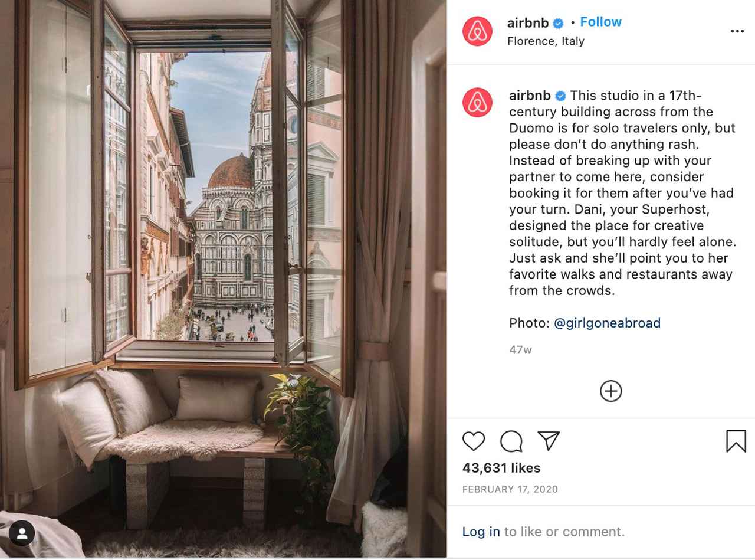
Task: Open the Florence, Italy location link
Action: (546, 41)
